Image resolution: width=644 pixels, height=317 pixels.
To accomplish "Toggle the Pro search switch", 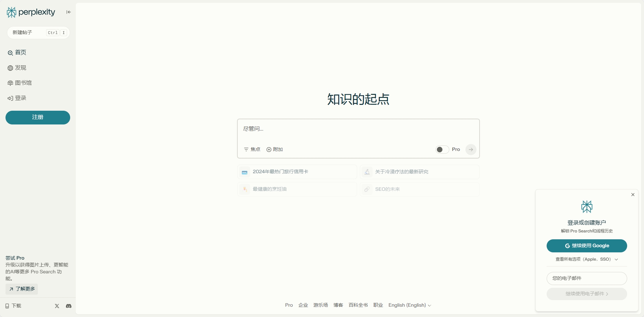I will click(442, 150).
